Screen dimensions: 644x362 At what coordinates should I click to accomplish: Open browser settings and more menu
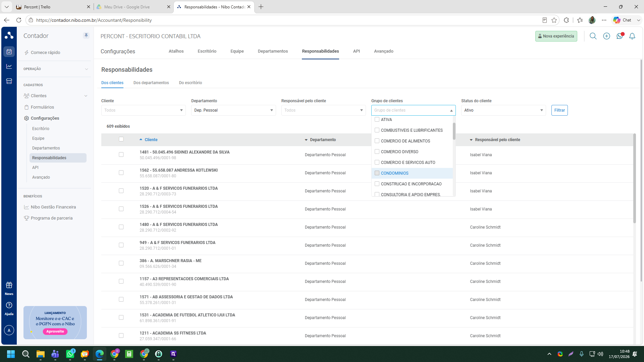[x=604, y=20]
